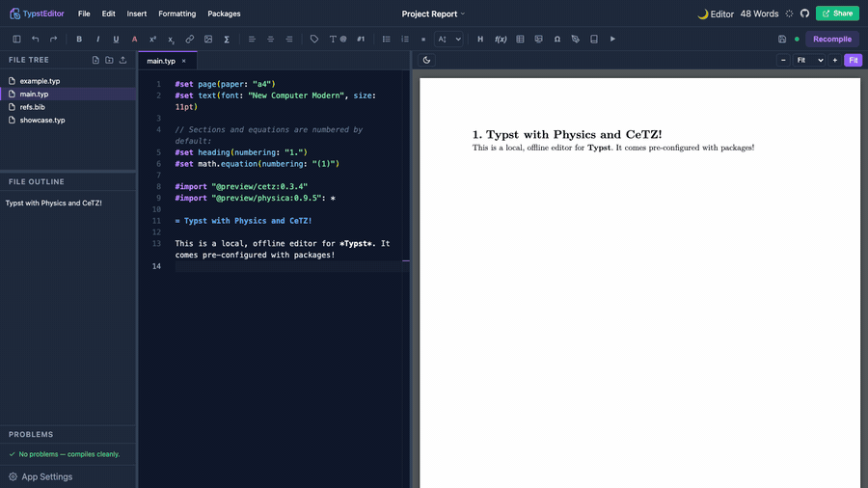
Task: Toggle preview dark mode with the moon icon
Action: pos(426,61)
